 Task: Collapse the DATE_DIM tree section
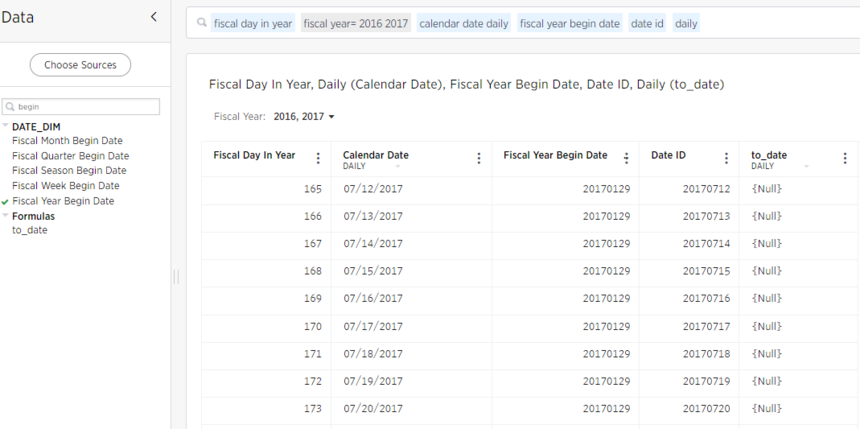click(5, 126)
